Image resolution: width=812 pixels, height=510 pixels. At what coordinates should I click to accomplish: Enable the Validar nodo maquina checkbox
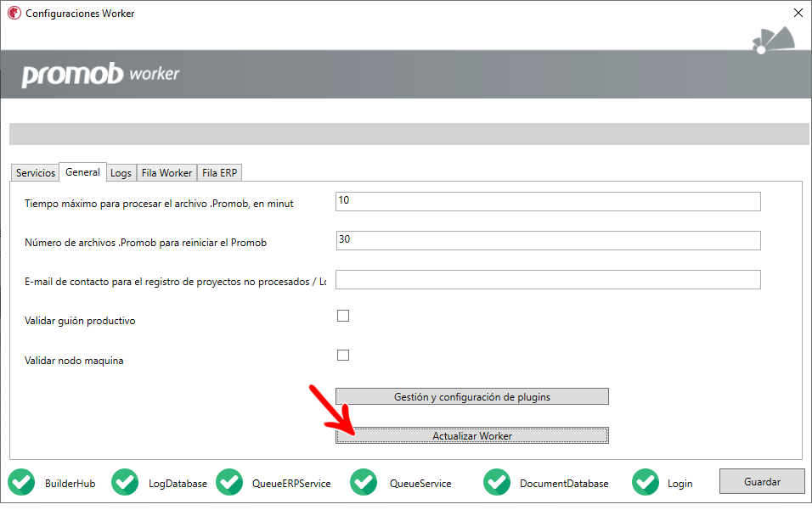coord(343,355)
